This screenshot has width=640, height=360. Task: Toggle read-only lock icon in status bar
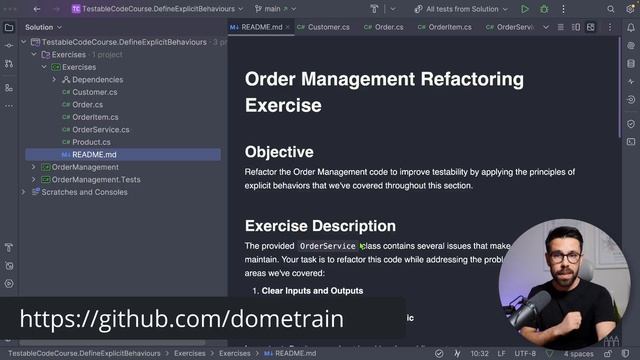pyautogui.click(x=608, y=353)
